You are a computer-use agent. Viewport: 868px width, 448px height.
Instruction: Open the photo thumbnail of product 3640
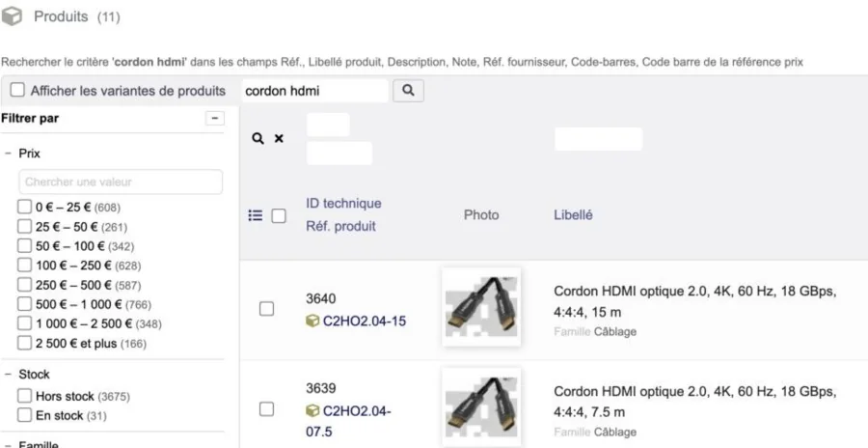(x=481, y=307)
